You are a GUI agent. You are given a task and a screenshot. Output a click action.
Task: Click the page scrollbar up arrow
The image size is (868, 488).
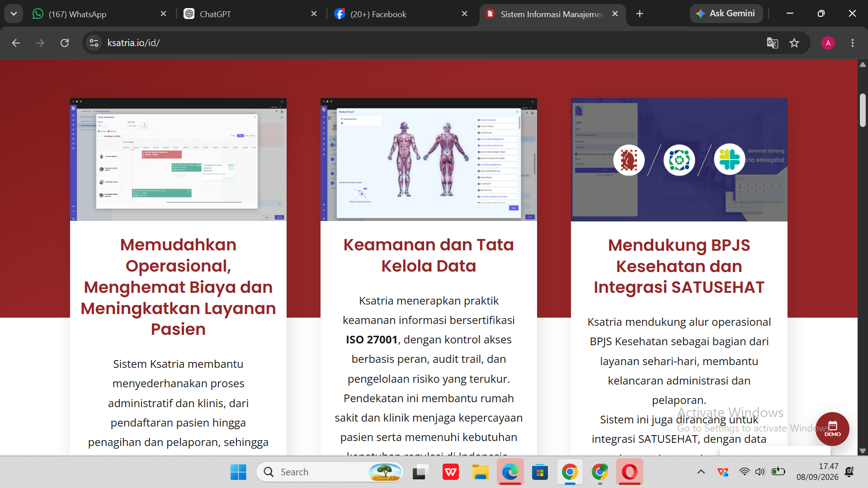(x=863, y=65)
